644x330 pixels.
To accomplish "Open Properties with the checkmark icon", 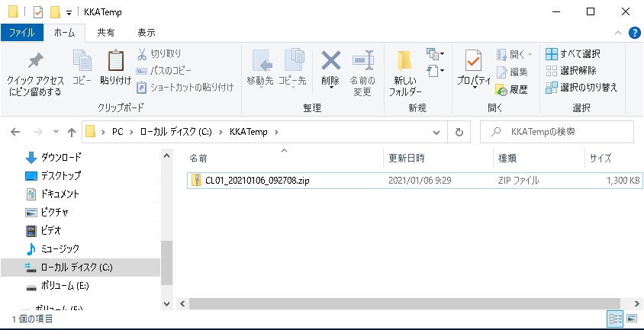I will [x=472, y=62].
